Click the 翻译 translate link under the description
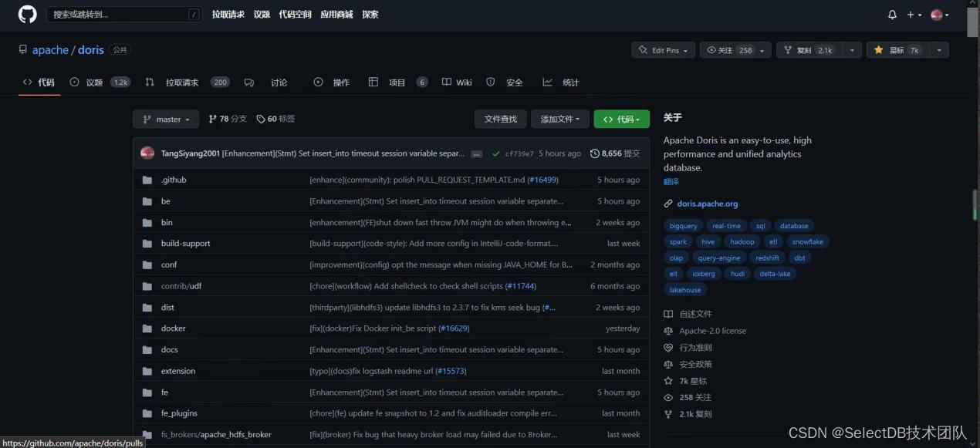The image size is (980, 448). pos(671,182)
